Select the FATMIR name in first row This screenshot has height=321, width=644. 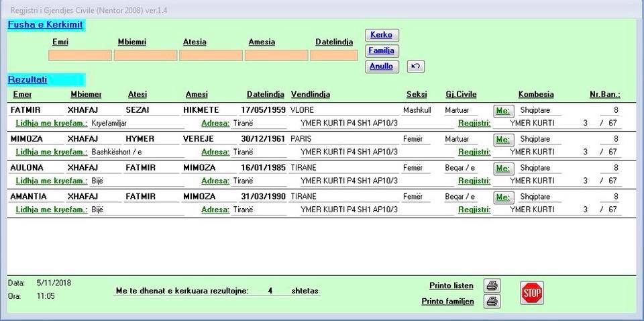point(26,109)
